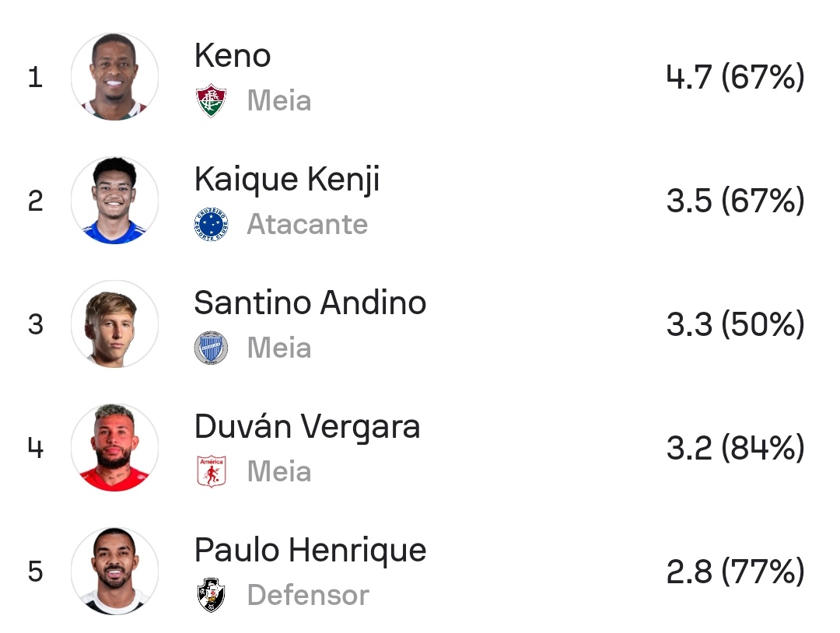Select the player name Keno
This screenshot has width=840, height=633.
[x=233, y=56]
